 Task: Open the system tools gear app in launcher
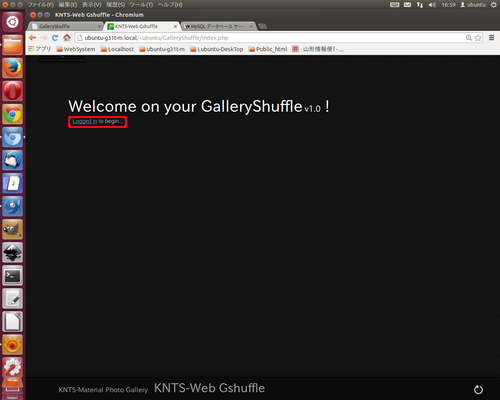click(x=13, y=367)
